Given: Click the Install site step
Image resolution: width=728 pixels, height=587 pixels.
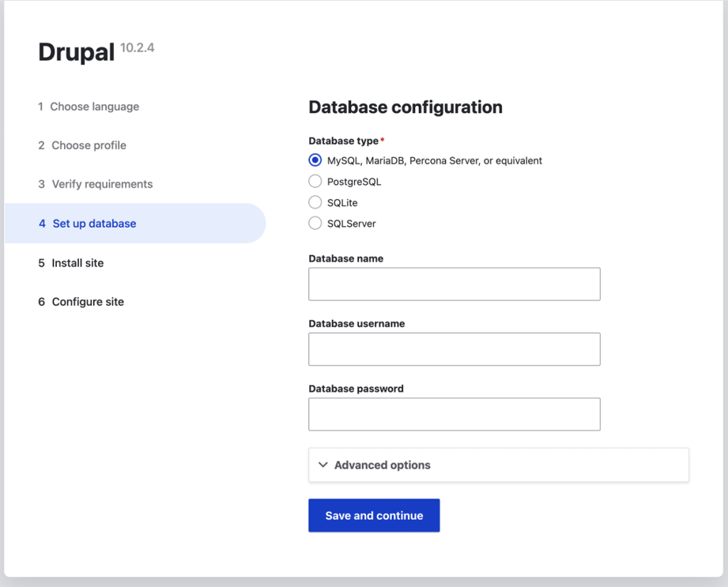Looking at the screenshot, I should pyautogui.click(x=71, y=263).
